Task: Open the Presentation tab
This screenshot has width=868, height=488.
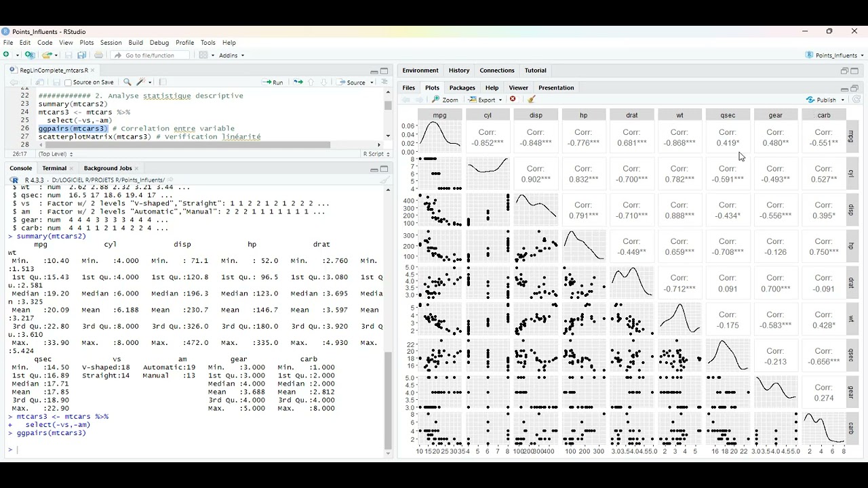Action: (x=556, y=87)
